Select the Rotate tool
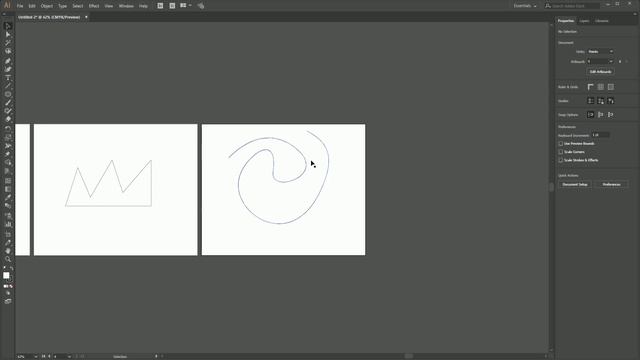Screen dimensions: 640x360 pyautogui.click(x=8, y=129)
